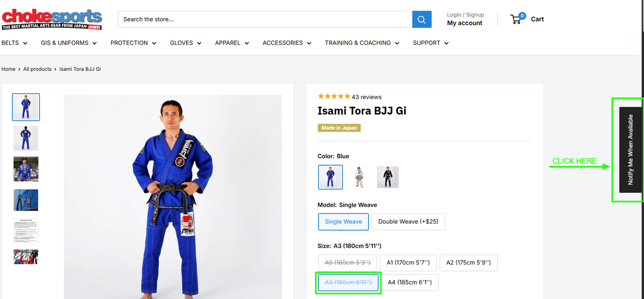Image resolution: width=644 pixels, height=299 pixels.
Task: Open the 43 reviews link
Action: [367, 97]
